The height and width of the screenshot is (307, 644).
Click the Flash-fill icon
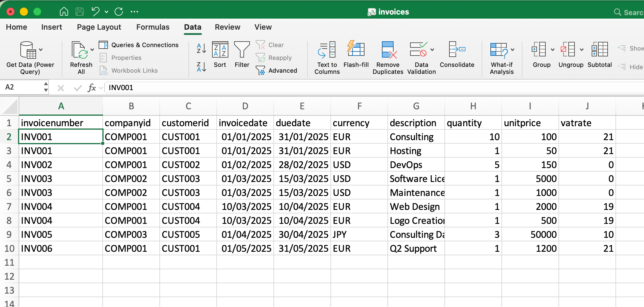click(356, 48)
